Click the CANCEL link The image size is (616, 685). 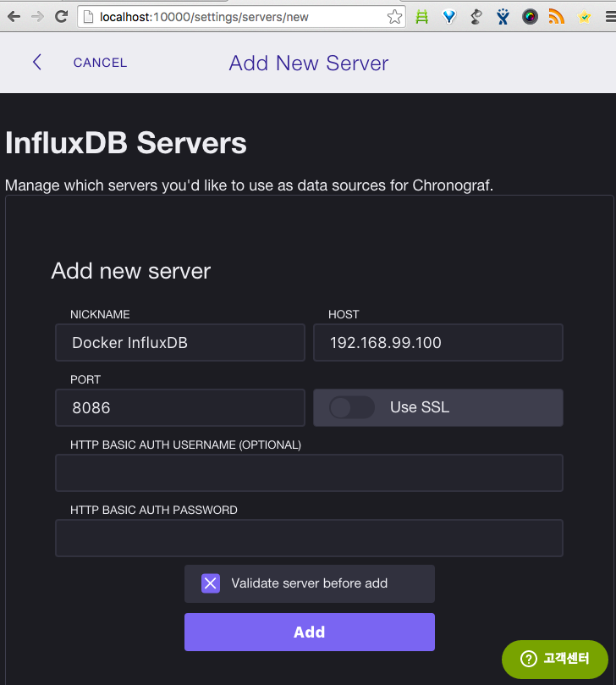100,63
